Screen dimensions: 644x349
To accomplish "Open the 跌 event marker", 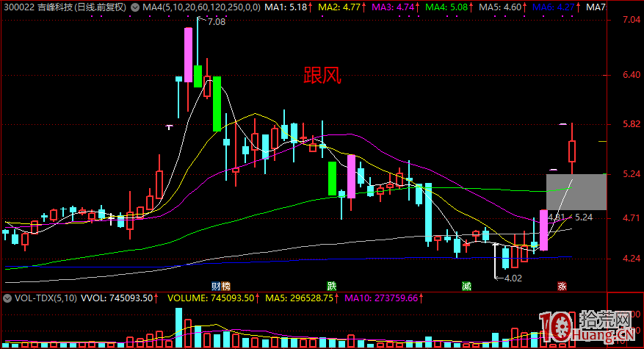I will click(x=331, y=286).
